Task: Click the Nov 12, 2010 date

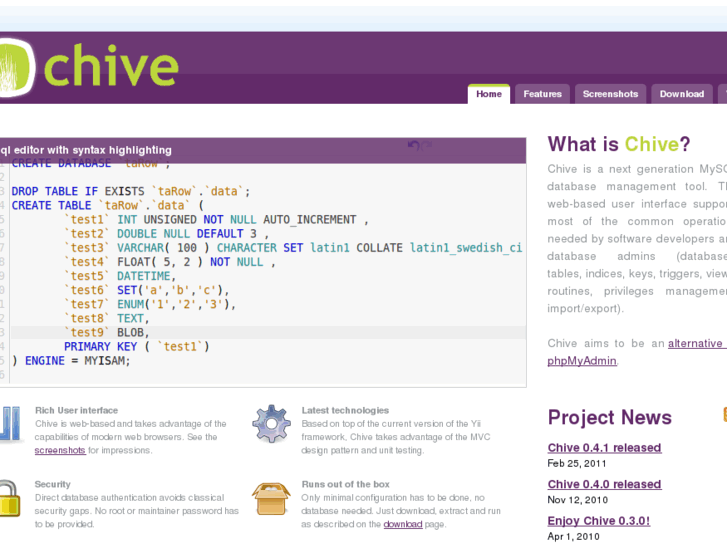Action: pos(578,500)
